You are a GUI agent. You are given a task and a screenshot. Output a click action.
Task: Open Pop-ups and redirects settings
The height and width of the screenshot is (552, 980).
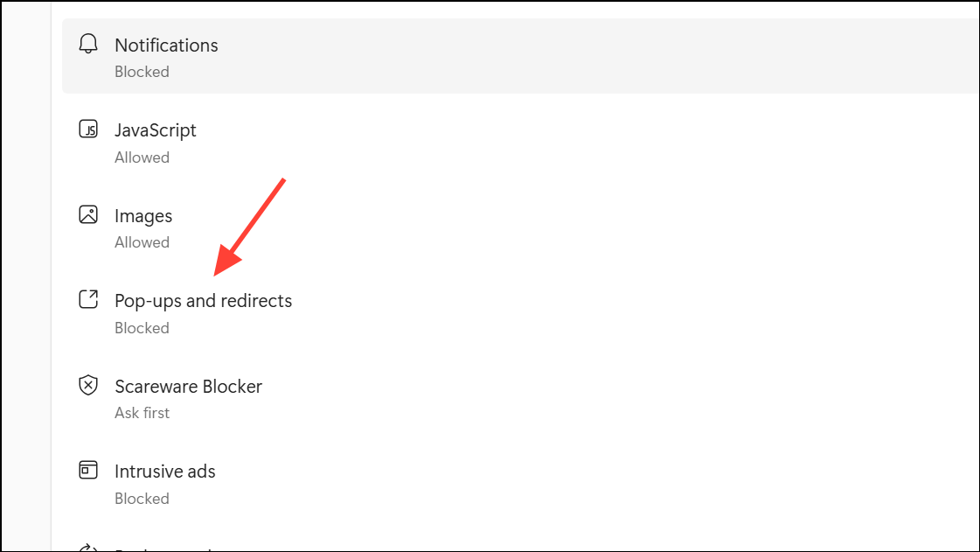click(x=204, y=301)
